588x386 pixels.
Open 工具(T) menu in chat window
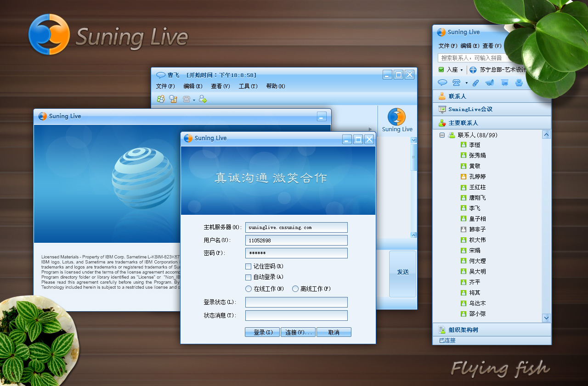[248, 86]
